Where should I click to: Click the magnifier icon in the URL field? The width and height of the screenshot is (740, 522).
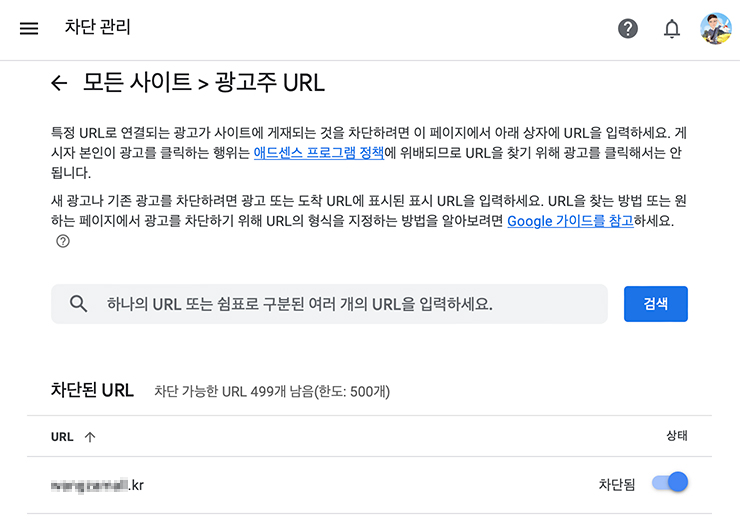coord(78,304)
